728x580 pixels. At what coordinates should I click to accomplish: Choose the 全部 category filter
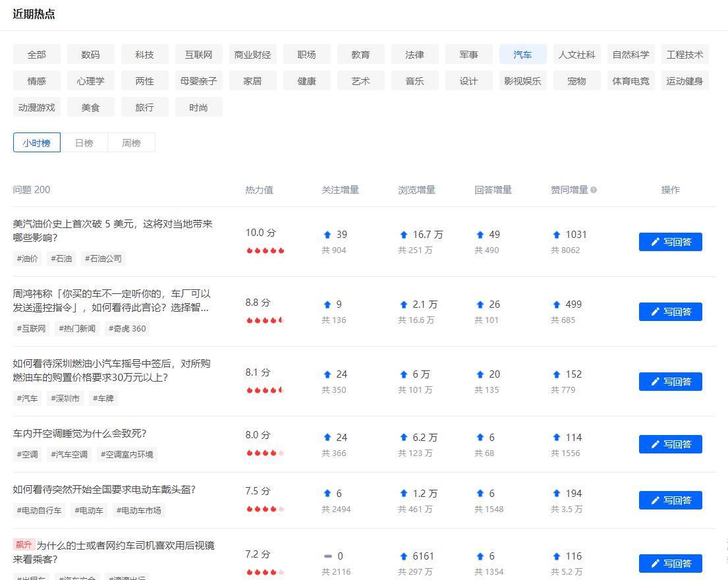pyautogui.click(x=37, y=55)
